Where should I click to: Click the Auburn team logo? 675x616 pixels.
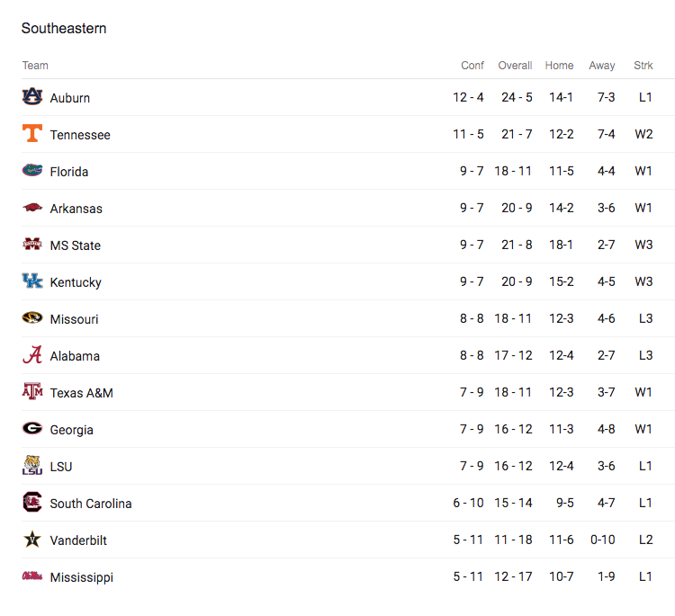pyautogui.click(x=32, y=96)
